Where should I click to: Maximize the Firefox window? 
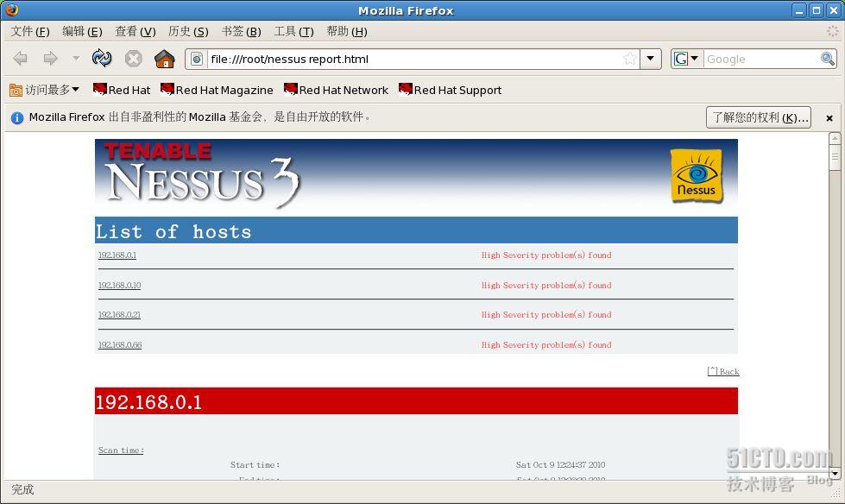[x=817, y=10]
